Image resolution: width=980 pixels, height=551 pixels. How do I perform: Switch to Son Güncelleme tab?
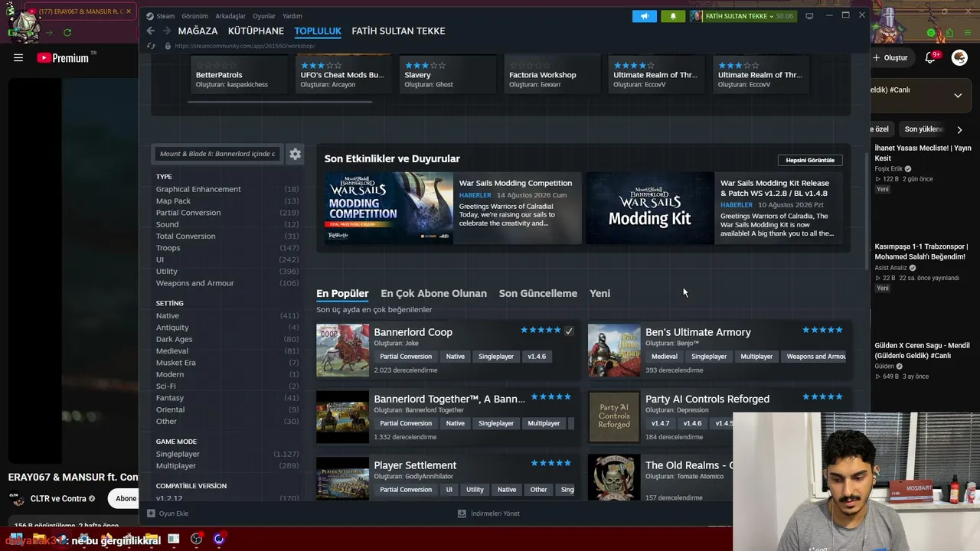(538, 293)
